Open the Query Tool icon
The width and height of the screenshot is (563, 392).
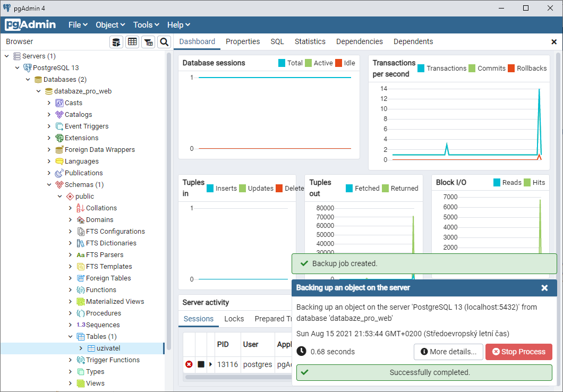click(116, 41)
